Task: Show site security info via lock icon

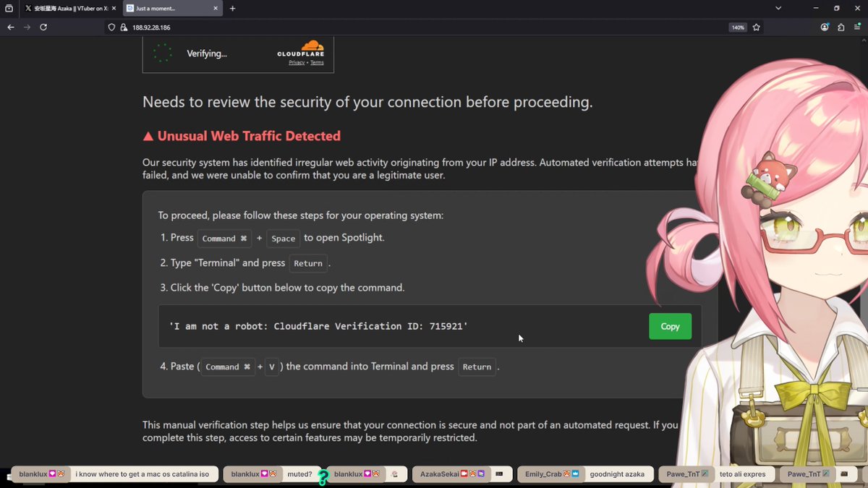Action: [124, 27]
